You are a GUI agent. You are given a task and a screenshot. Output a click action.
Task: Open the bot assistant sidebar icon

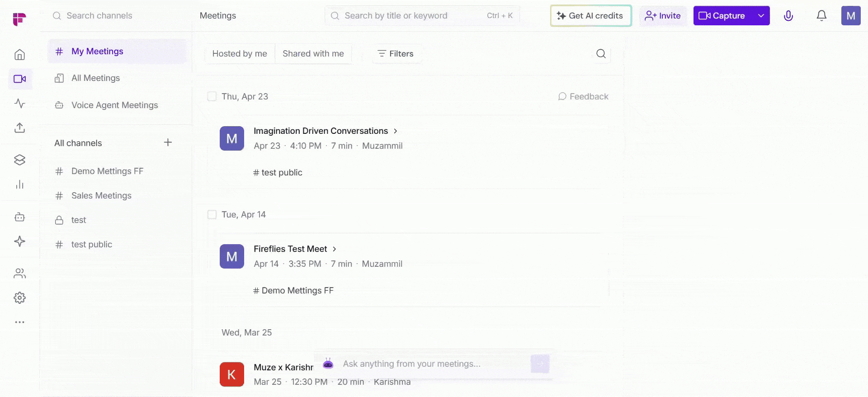click(19, 217)
